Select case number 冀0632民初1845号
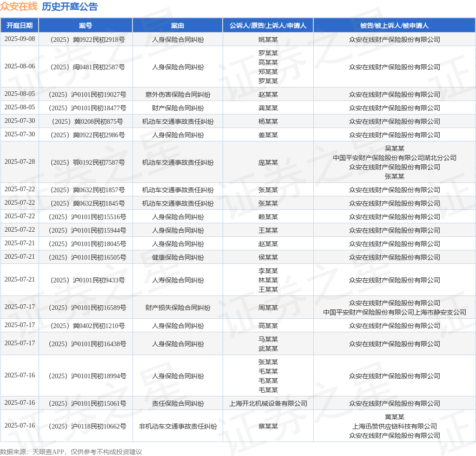Image resolution: width=476 pixels, height=456 pixels. [x=88, y=203]
